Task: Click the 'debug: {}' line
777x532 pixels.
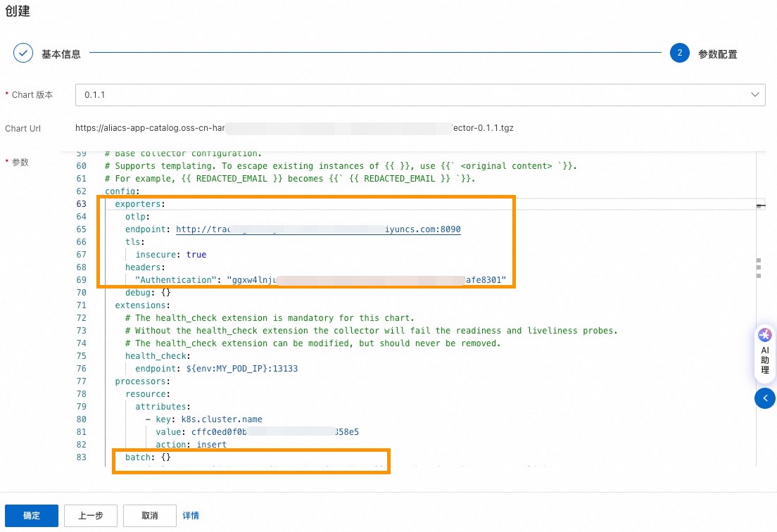Action: [x=148, y=293]
